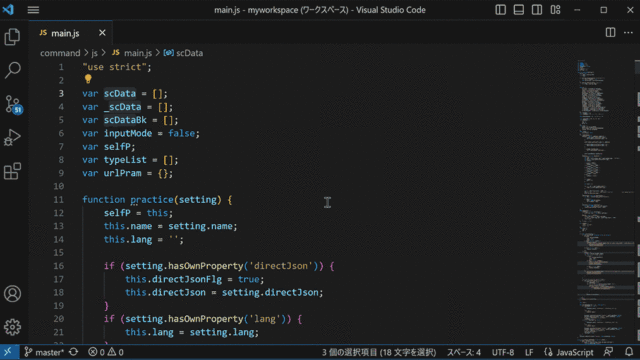Click the synchronize changes icon
Viewport: 640px width, 360px height.
point(73,352)
